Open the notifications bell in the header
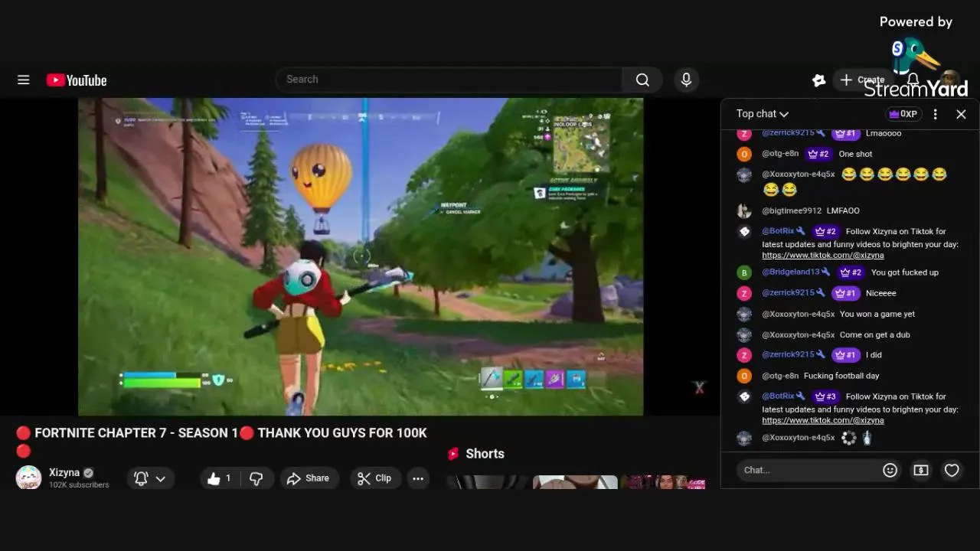 (x=913, y=80)
